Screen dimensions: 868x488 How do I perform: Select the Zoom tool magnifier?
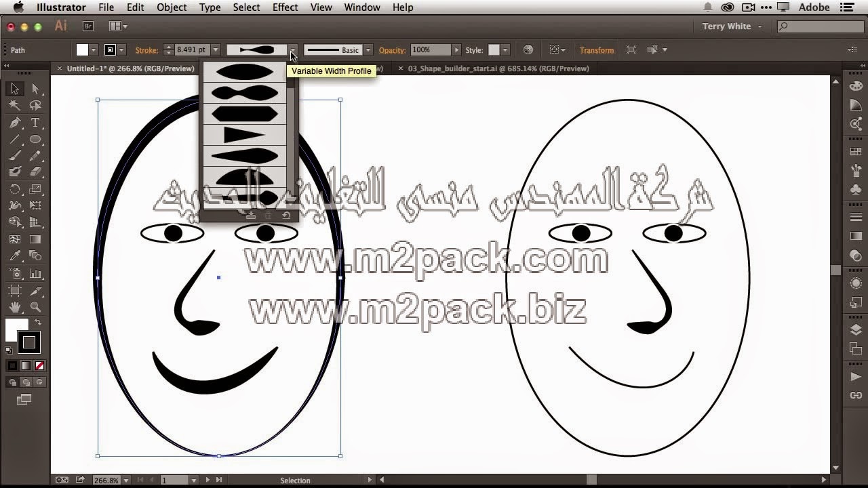click(x=35, y=308)
